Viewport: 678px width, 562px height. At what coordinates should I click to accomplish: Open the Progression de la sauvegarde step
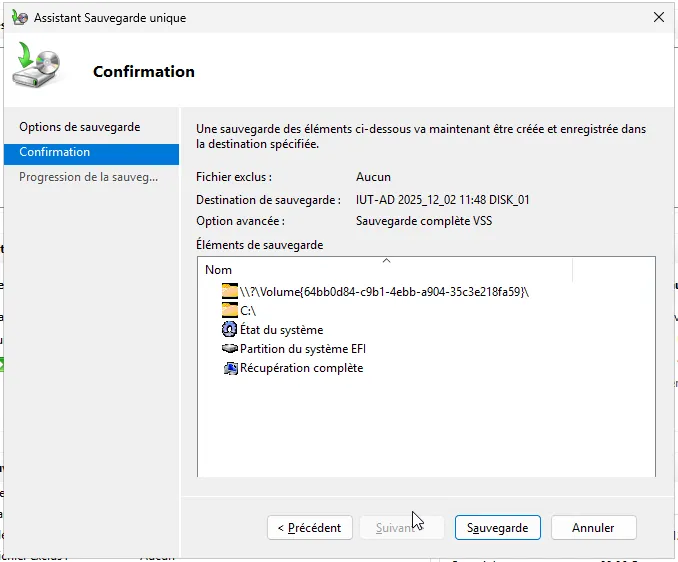(x=89, y=177)
